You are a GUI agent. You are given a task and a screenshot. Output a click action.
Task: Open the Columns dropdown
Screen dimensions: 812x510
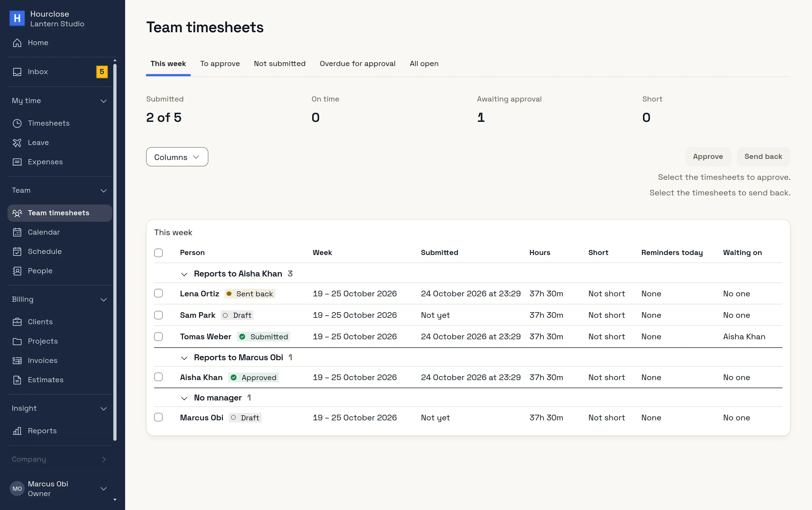tap(177, 157)
